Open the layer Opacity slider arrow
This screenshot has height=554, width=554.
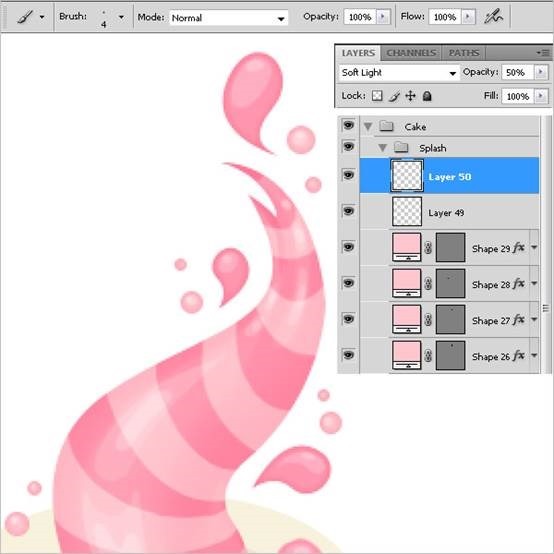point(541,72)
